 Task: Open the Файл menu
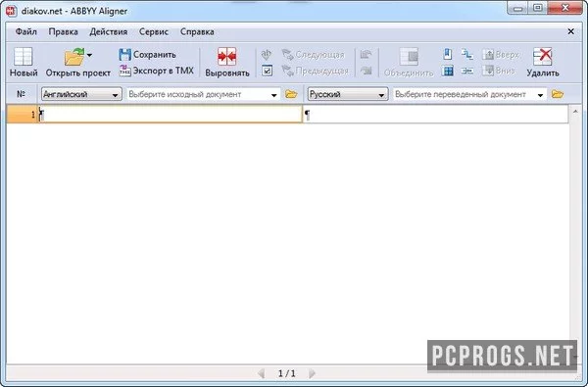[25, 32]
